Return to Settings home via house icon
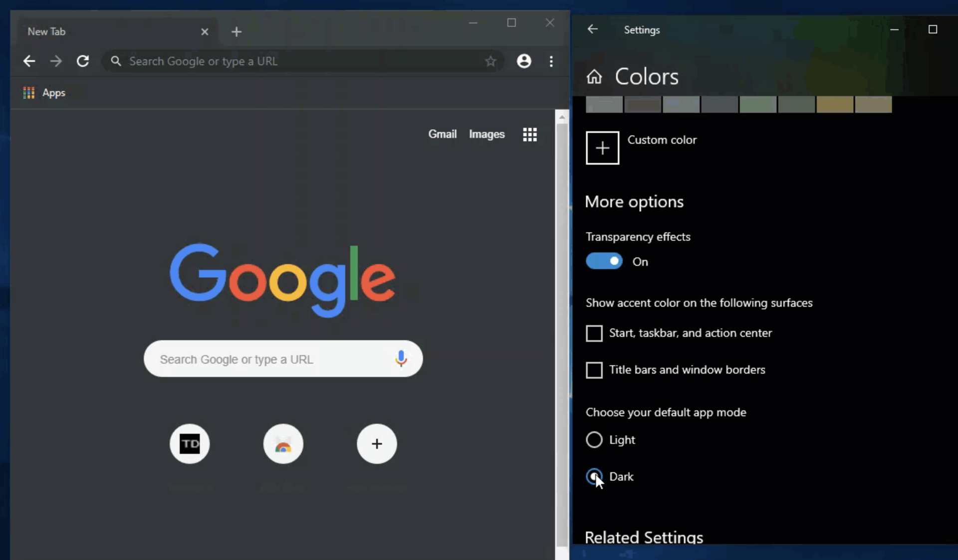The width and height of the screenshot is (958, 560). coord(594,77)
